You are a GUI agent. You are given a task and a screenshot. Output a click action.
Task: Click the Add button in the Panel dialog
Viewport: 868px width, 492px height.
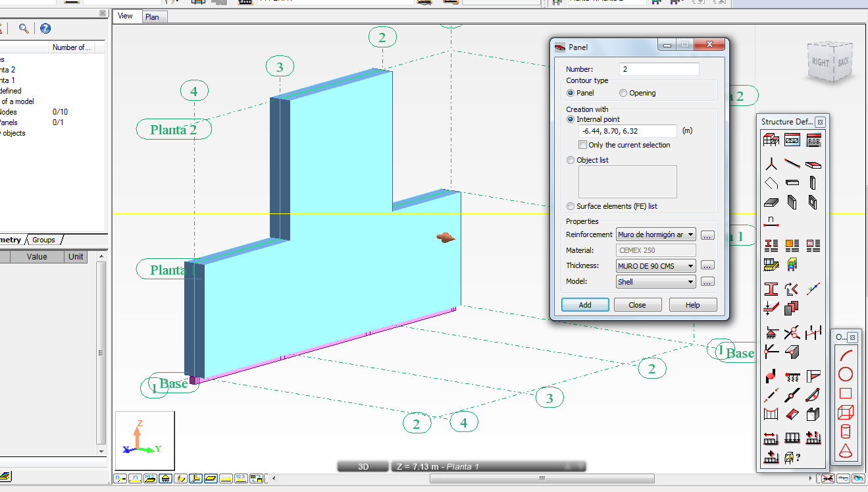coord(584,304)
